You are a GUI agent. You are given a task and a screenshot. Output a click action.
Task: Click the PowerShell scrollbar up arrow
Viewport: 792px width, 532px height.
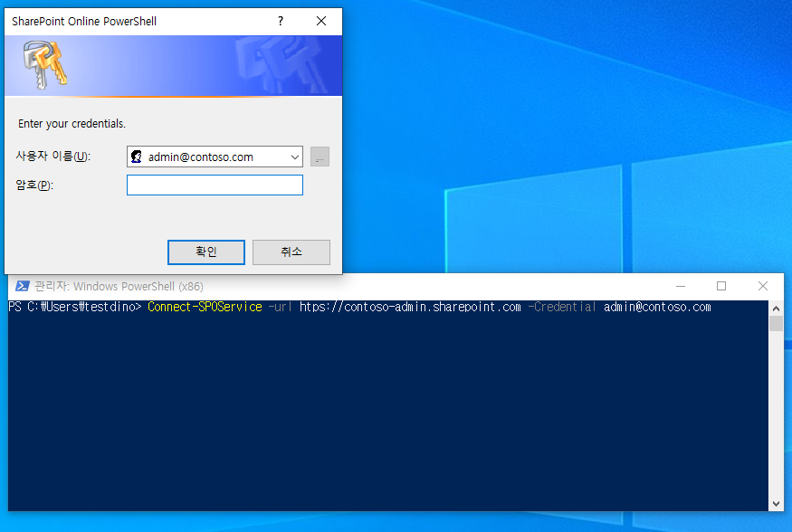click(x=776, y=308)
